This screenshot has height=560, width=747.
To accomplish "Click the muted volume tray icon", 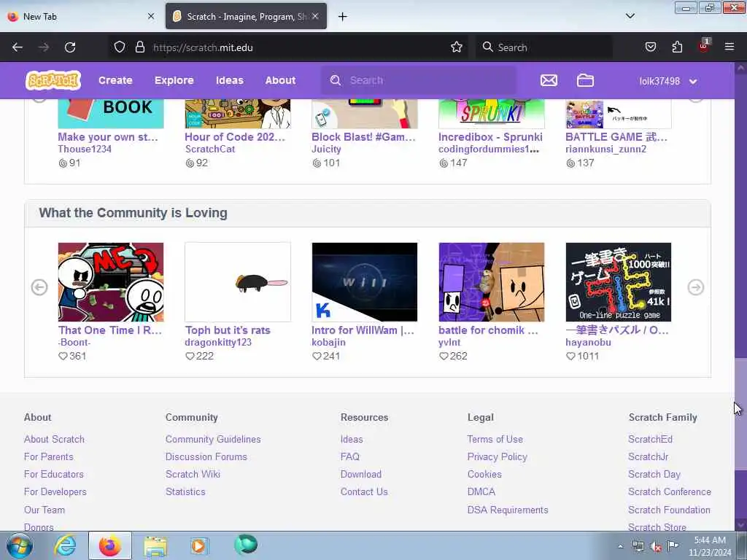I will pos(656,547).
